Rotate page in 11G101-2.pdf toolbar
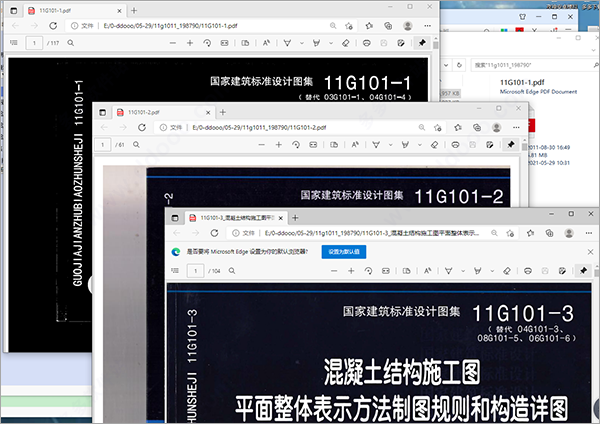This screenshot has height=424, width=600. pos(296,145)
